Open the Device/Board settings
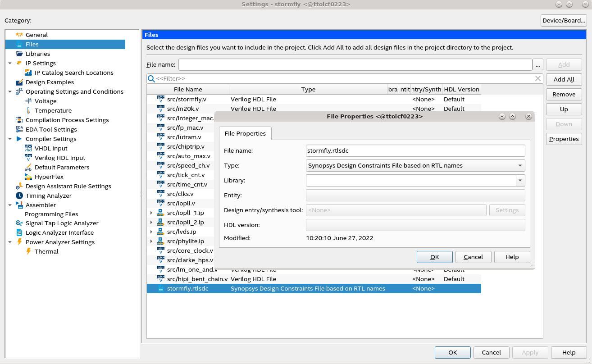The height and width of the screenshot is (364, 592). (563, 20)
